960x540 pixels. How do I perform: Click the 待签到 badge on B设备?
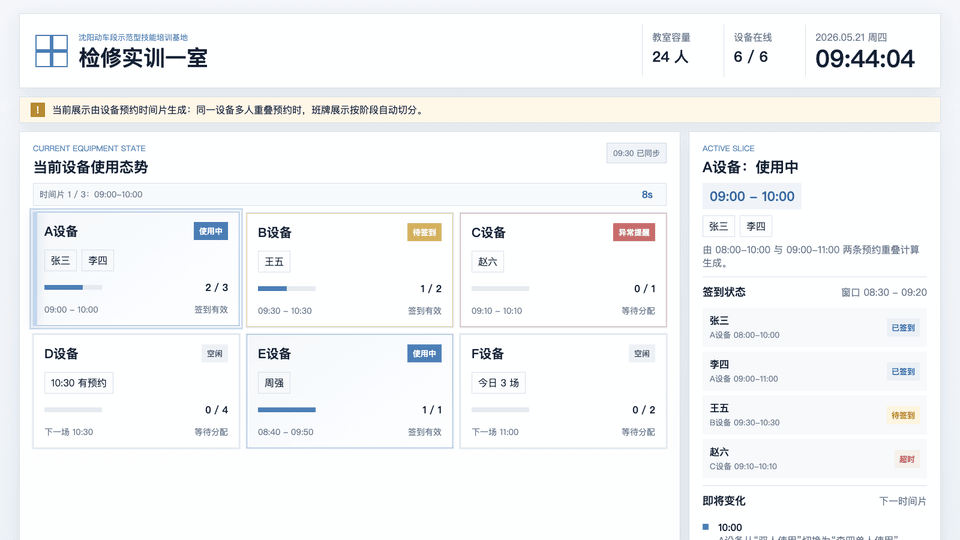click(424, 233)
